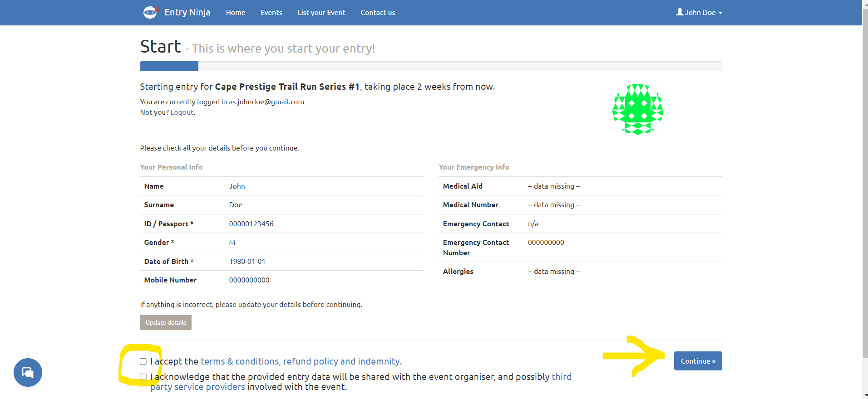Screen dimensions: 868x399
Task: Select List your Event in navbar
Action: tap(321, 13)
